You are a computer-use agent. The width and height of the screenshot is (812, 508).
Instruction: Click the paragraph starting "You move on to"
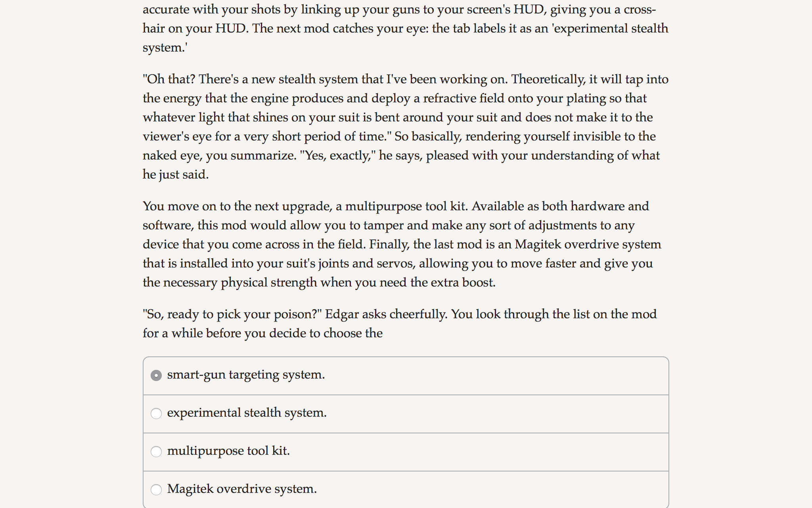(x=402, y=244)
